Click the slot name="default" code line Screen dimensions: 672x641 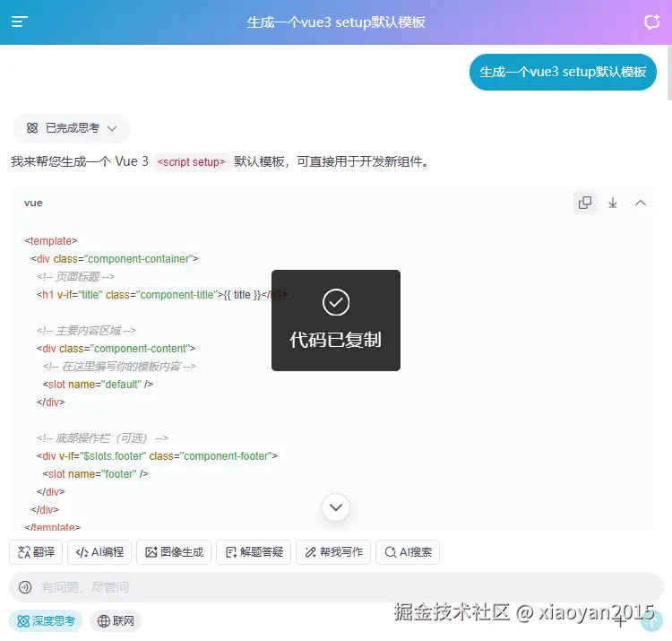coord(98,385)
